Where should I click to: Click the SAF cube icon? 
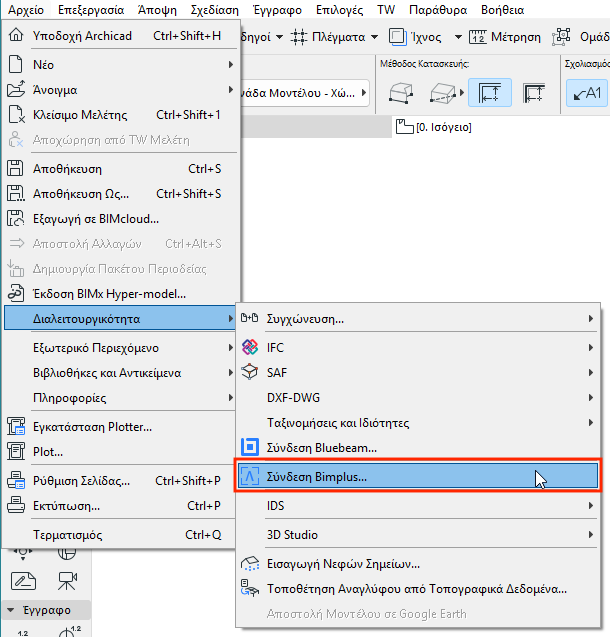[x=250, y=372]
